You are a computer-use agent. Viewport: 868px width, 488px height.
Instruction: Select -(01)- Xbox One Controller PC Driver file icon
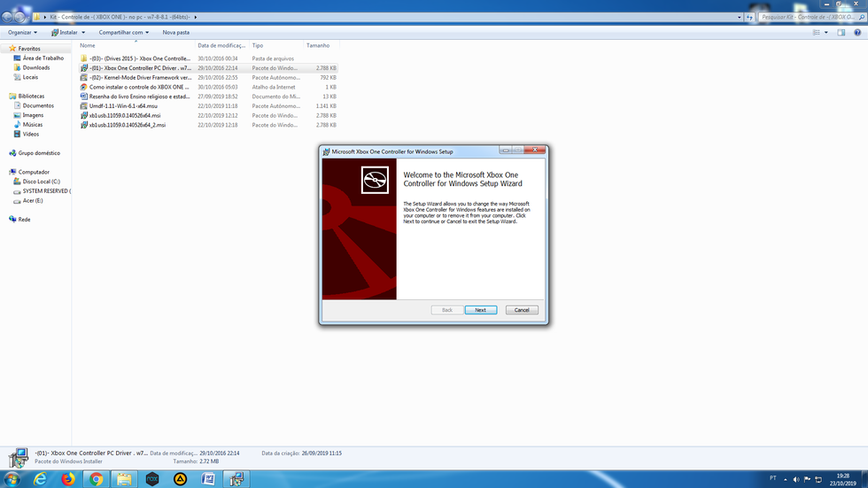(83, 68)
